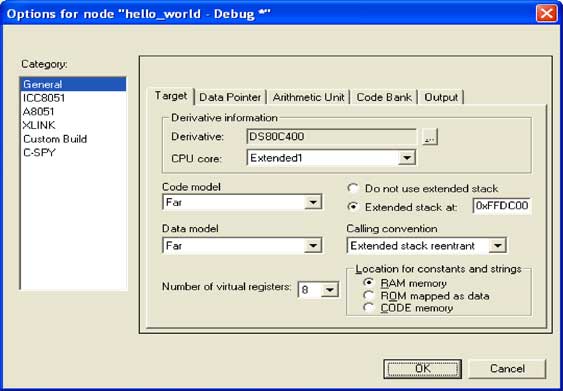Screen dimensions: 563x391
Task: Expand the Data model dropdown
Action: pos(313,246)
